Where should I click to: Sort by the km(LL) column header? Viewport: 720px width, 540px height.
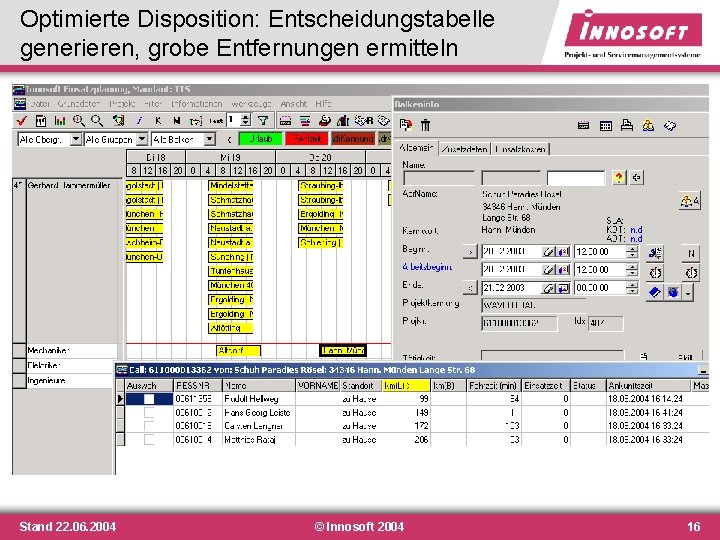coord(406,386)
